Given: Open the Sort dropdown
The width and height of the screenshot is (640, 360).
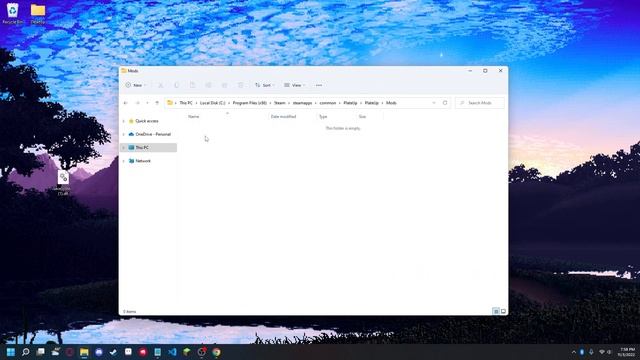Looking at the screenshot, I should tap(265, 85).
